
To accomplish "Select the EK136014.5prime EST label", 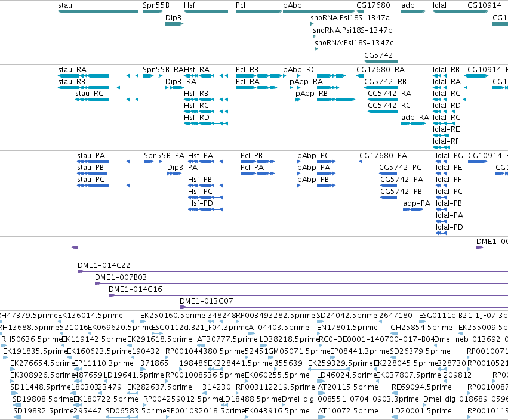I will 90,316.
